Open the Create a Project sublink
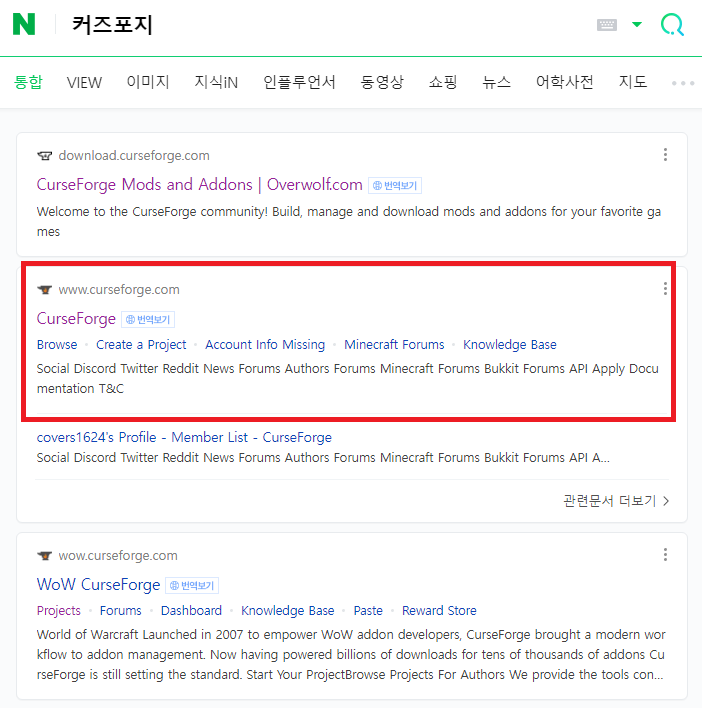The height and width of the screenshot is (708, 702). pyautogui.click(x=141, y=345)
